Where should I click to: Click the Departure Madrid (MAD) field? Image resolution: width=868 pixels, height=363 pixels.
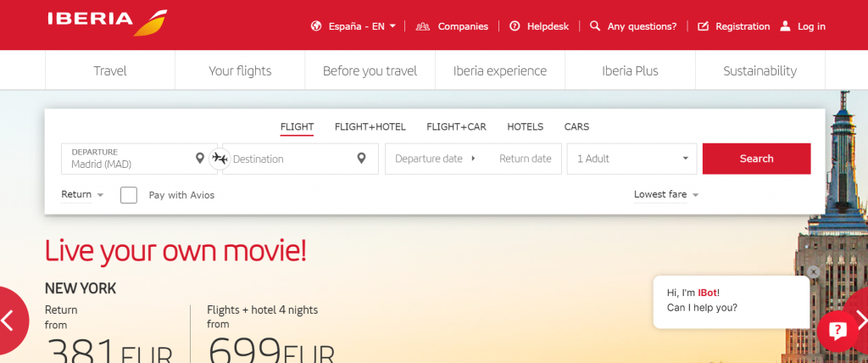tap(140, 159)
